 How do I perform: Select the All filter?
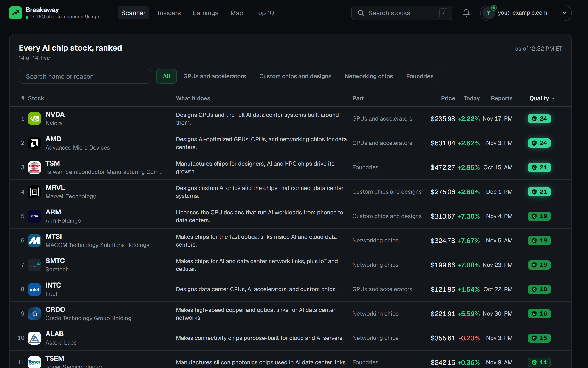pos(167,76)
